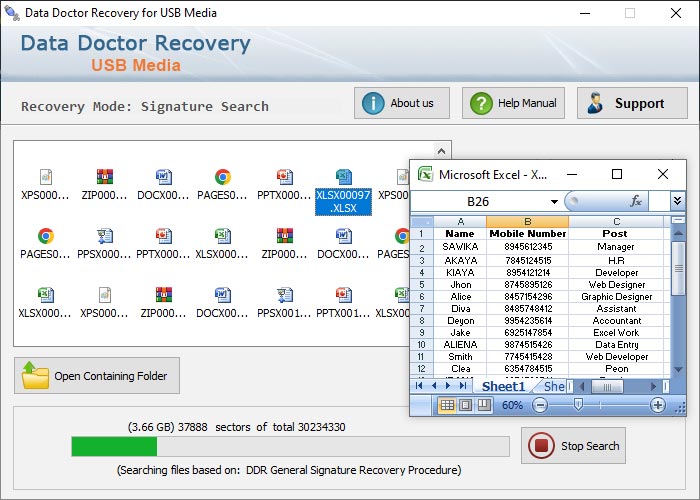Click Open Containing Folder button
This screenshot has height=500, width=700.
coord(97,375)
